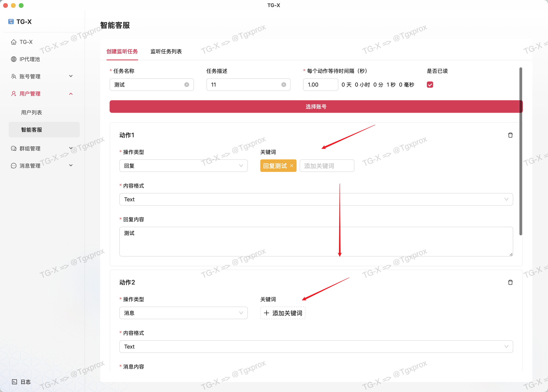Click the 智能客服 page heading
The image size is (548, 392).
click(x=115, y=25)
